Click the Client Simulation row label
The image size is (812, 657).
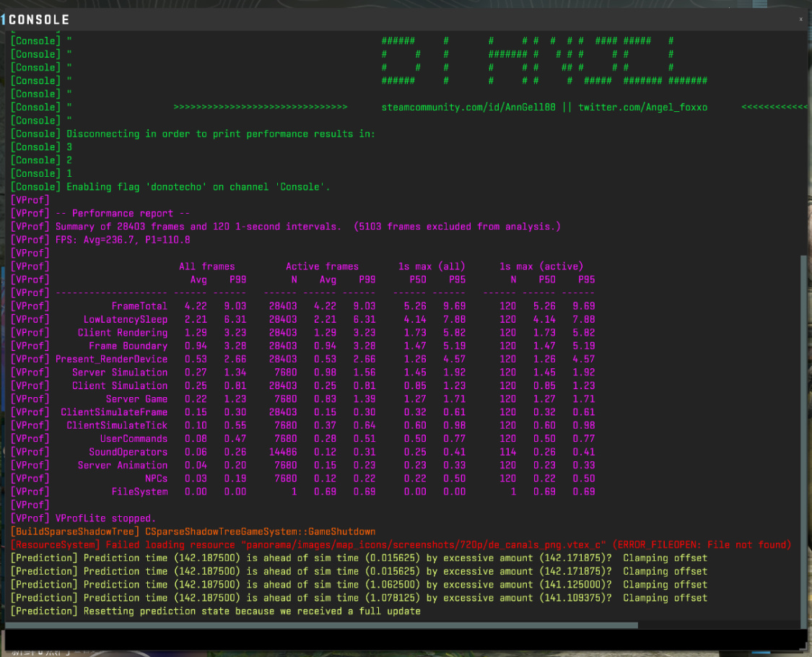(x=120, y=386)
